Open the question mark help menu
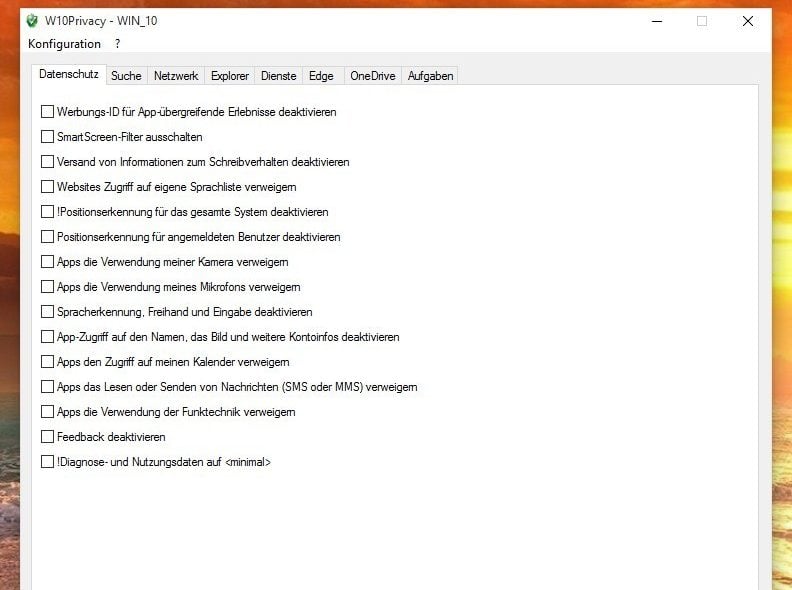This screenshot has width=792, height=590. (117, 44)
